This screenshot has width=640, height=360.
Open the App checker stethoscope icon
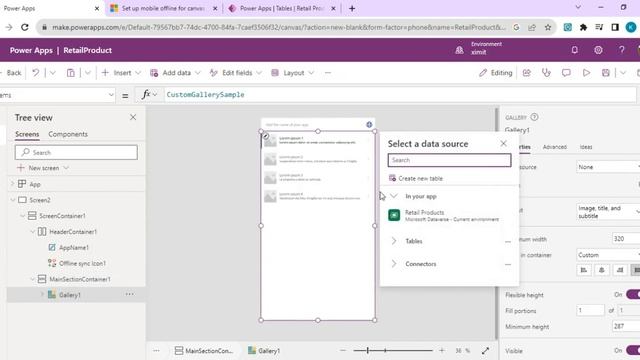click(546, 73)
